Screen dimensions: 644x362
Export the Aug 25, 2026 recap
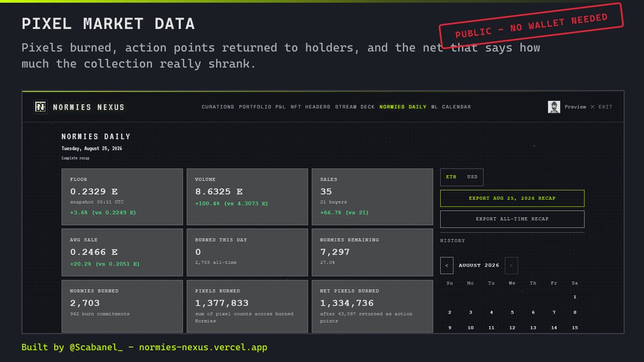click(x=512, y=198)
